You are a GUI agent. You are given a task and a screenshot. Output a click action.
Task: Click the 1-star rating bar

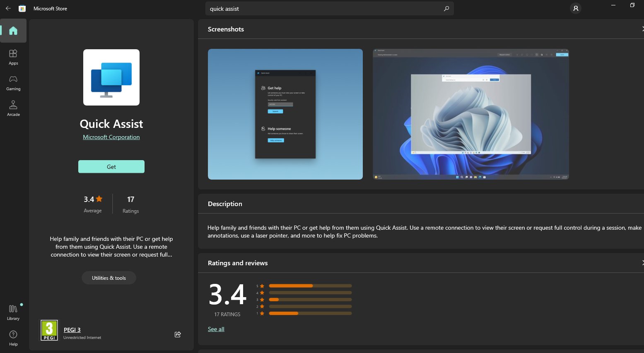click(310, 313)
